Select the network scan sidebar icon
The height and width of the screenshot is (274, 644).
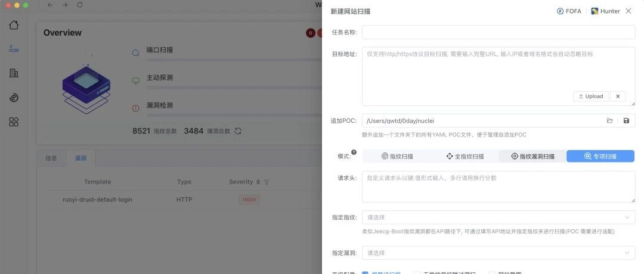point(14,49)
